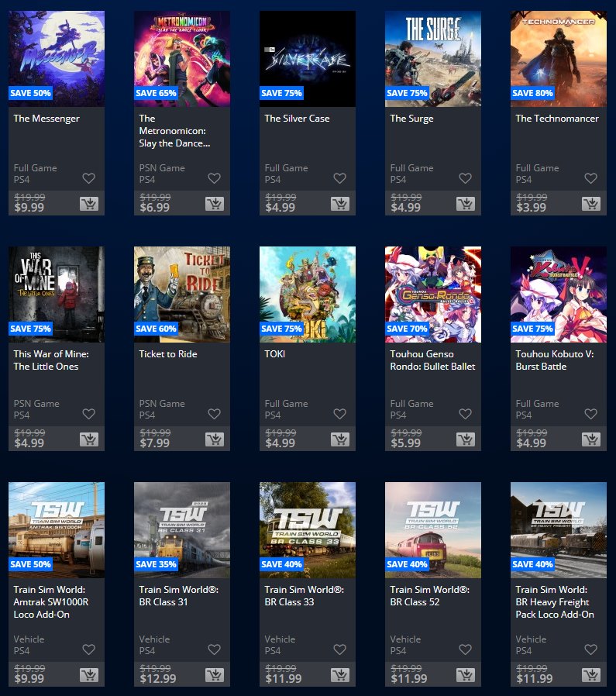The image size is (616, 696).
Task: Add BR Heavy Freight Pack to cart
Action: [x=590, y=675]
